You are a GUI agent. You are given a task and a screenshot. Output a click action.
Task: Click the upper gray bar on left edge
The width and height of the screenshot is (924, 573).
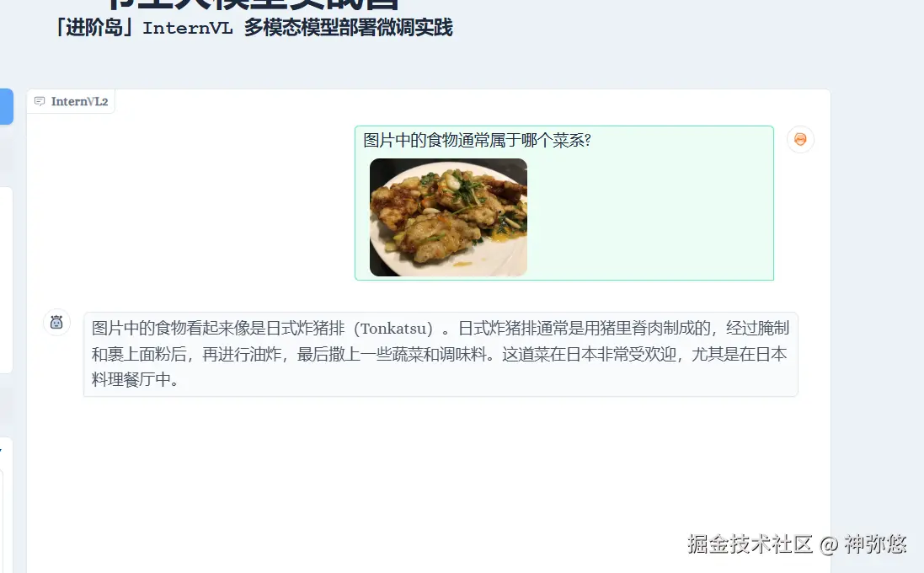(x=5, y=154)
